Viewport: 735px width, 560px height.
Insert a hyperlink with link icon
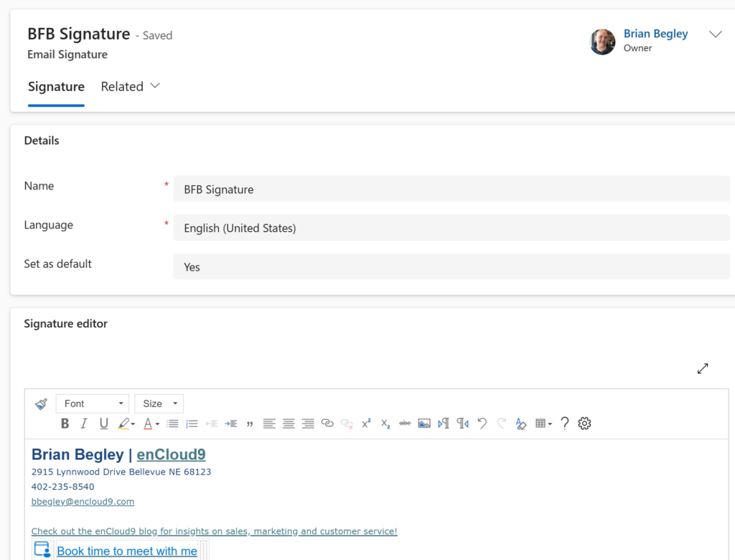327,423
